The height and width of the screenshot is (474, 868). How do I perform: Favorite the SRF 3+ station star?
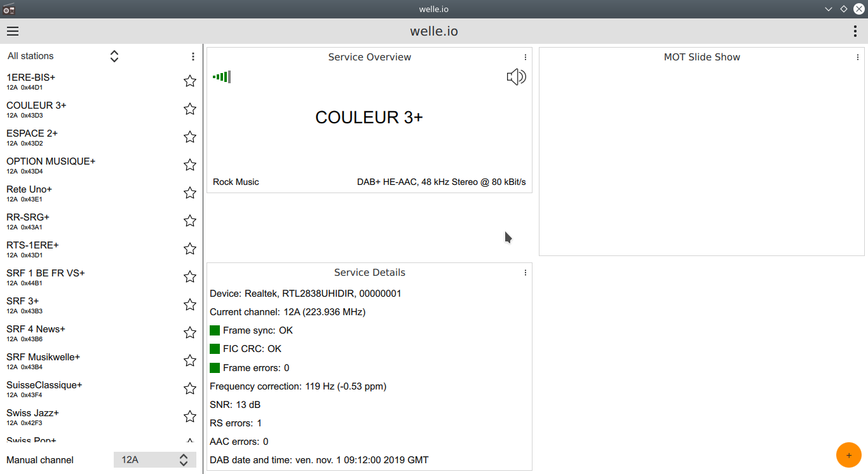(x=190, y=304)
